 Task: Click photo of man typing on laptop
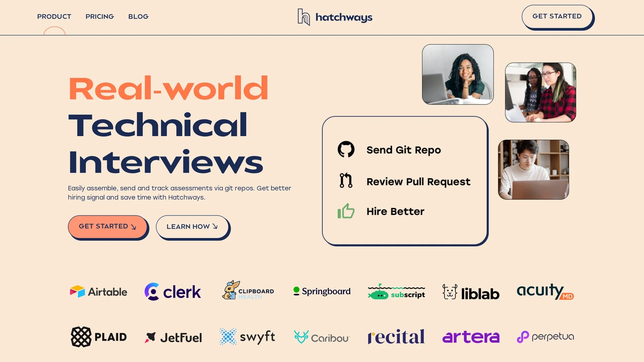(x=533, y=170)
